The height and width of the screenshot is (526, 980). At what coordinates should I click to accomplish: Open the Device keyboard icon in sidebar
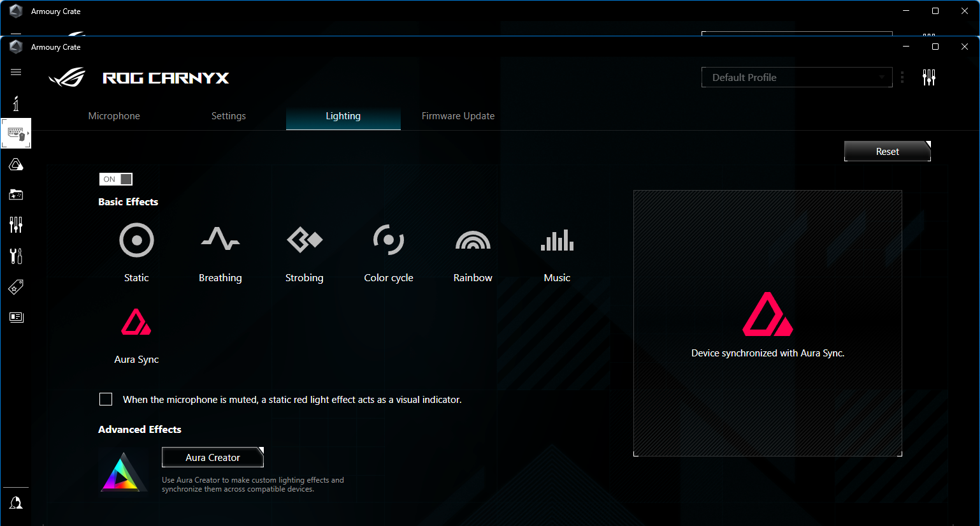tap(16, 133)
